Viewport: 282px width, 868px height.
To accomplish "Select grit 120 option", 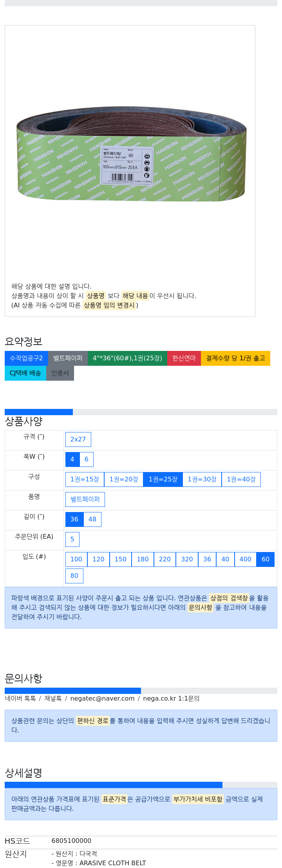I will [x=98, y=559].
